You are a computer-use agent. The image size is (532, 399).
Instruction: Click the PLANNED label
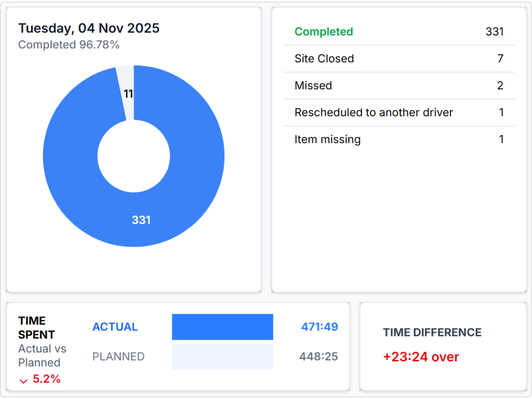coord(118,356)
